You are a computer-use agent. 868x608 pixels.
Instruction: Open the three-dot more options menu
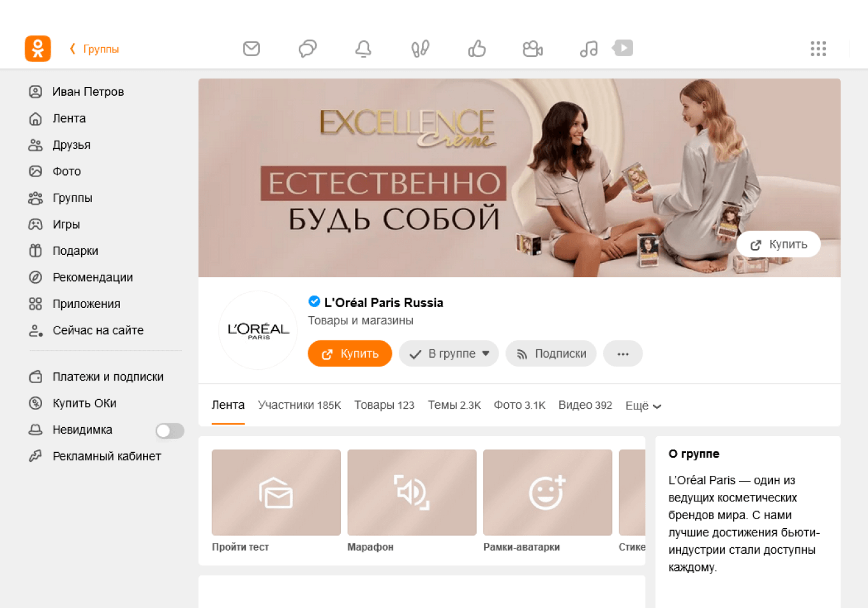coord(623,353)
